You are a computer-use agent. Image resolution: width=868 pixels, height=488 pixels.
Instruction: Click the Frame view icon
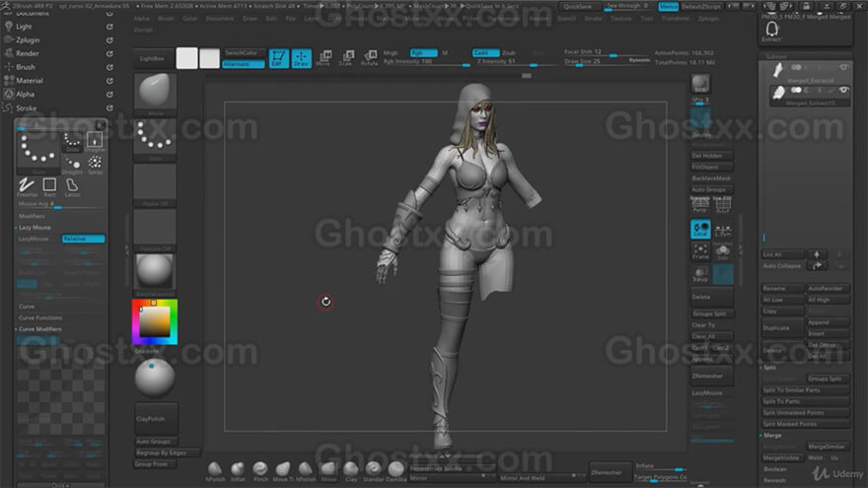click(x=700, y=251)
